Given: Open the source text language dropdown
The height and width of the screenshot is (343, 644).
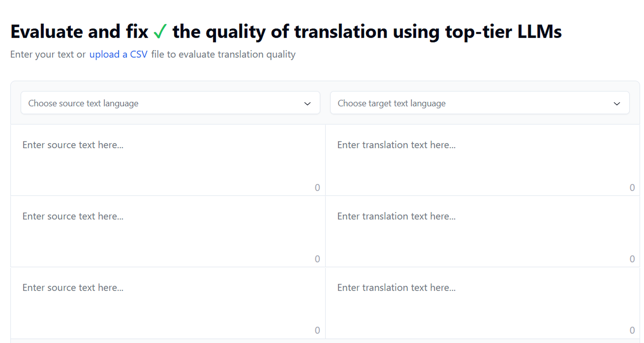Looking at the screenshot, I should 170,103.
